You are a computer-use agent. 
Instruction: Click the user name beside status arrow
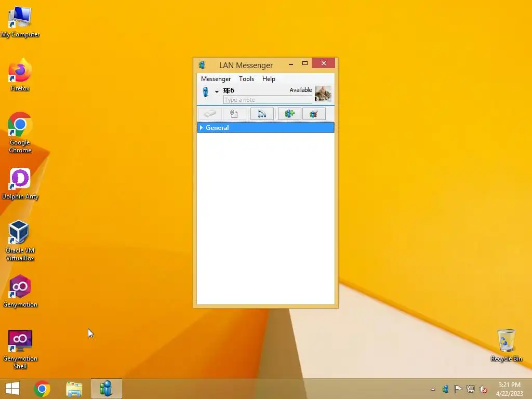(229, 90)
